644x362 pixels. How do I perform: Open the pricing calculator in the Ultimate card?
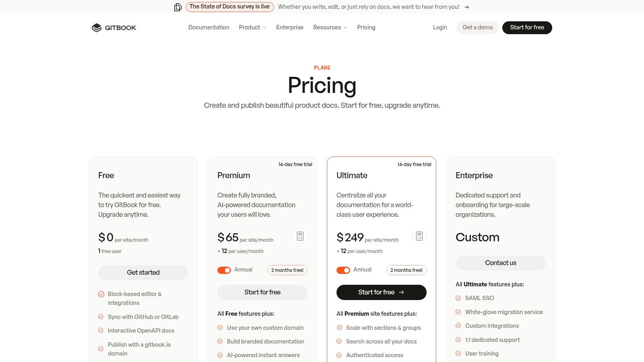[x=419, y=236]
